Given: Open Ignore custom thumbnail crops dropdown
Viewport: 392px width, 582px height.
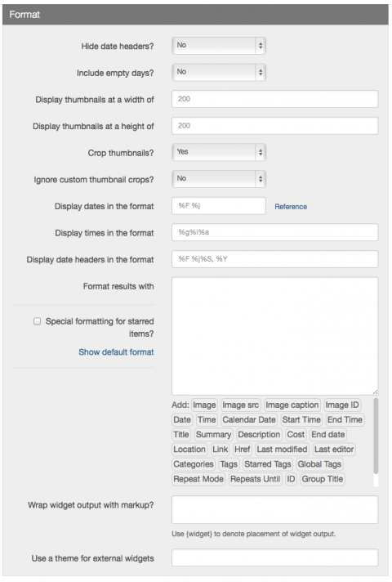Looking at the screenshot, I should pyautogui.click(x=219, y=179).
